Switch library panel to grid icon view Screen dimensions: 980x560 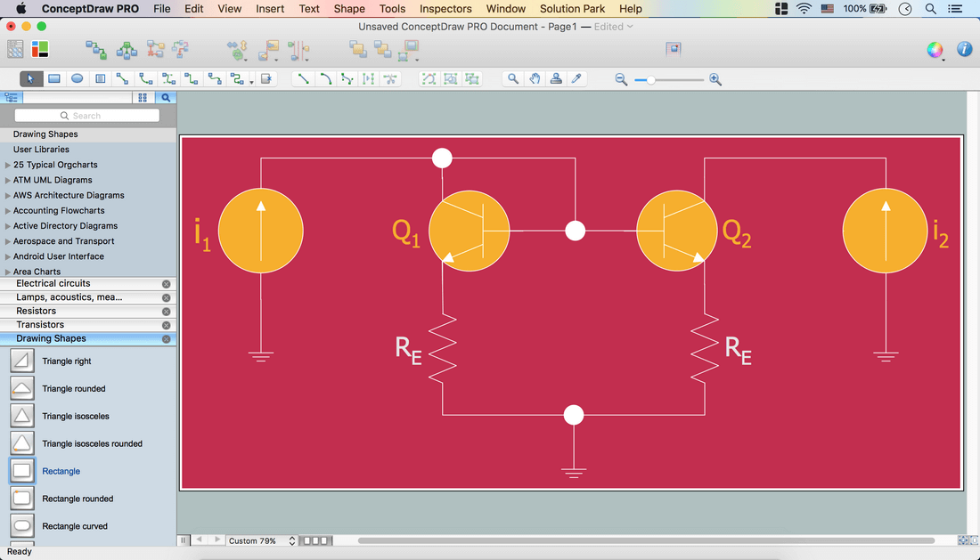click(x=143, y=98)
